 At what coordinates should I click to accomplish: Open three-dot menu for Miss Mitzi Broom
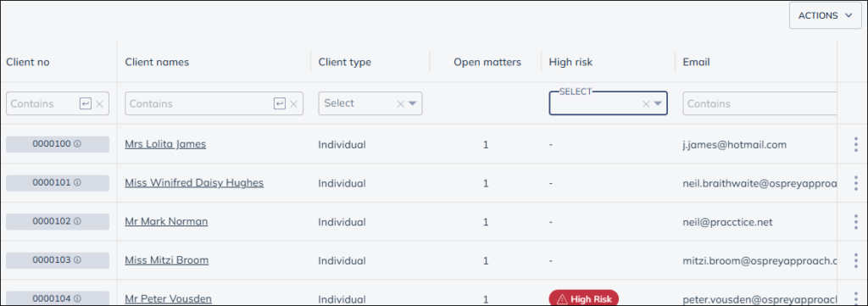pos(856,260)
